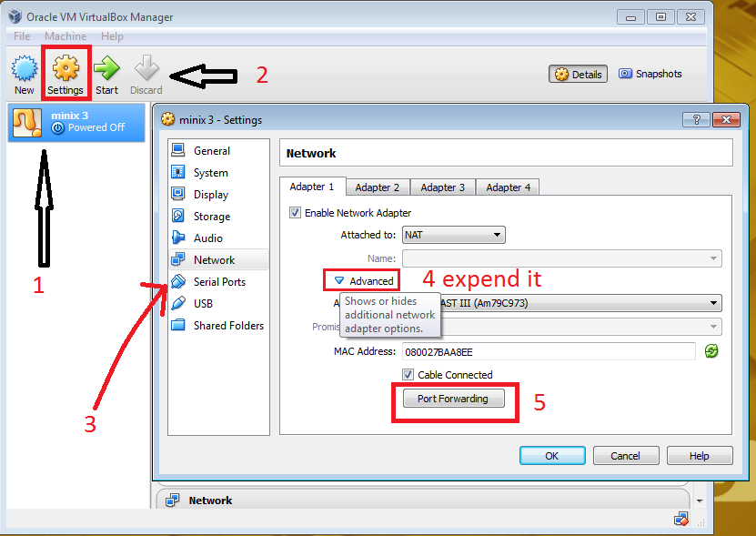The width and height of the screenshot is (756, 536).
Task: Open the File menu
Action: pyautogui.click(x=22, y=36)
